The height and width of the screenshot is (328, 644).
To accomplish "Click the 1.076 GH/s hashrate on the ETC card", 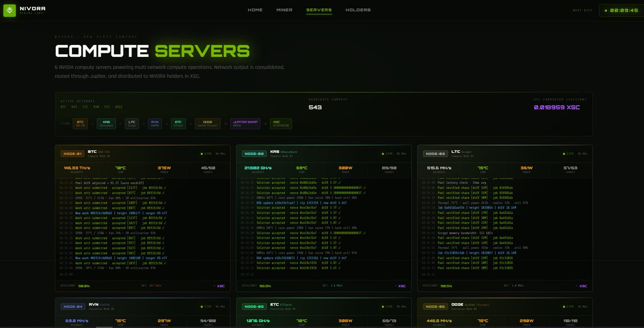I will (x=258, y=320).
